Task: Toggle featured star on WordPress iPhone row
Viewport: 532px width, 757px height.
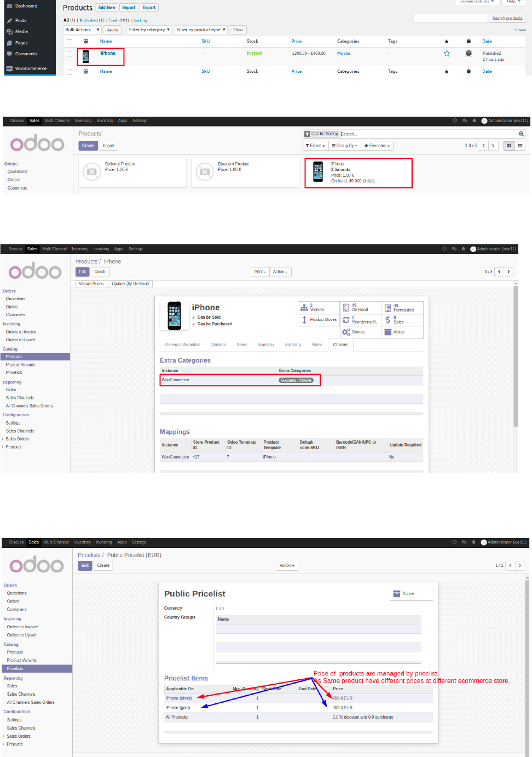Action: click(447, 53)
